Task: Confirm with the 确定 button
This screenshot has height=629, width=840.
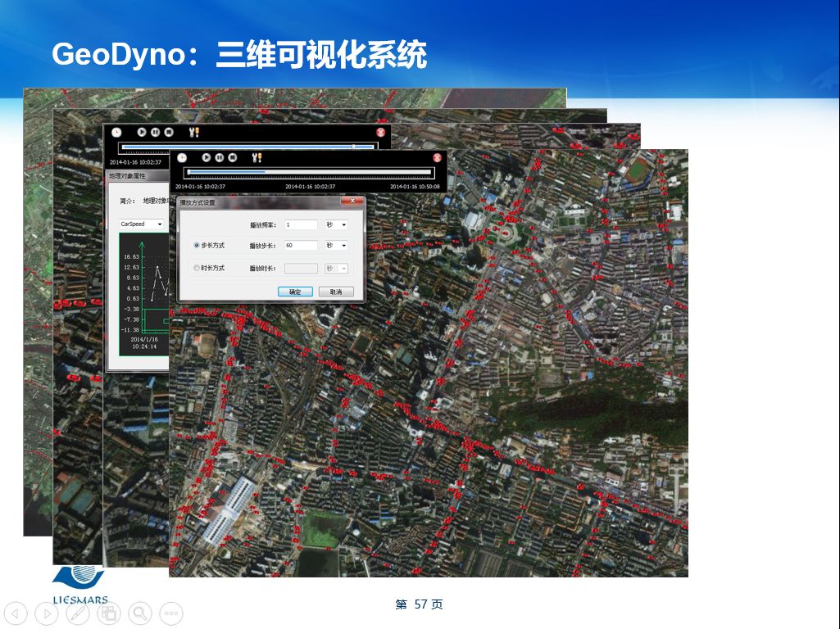Action: (x=295, y=292)
